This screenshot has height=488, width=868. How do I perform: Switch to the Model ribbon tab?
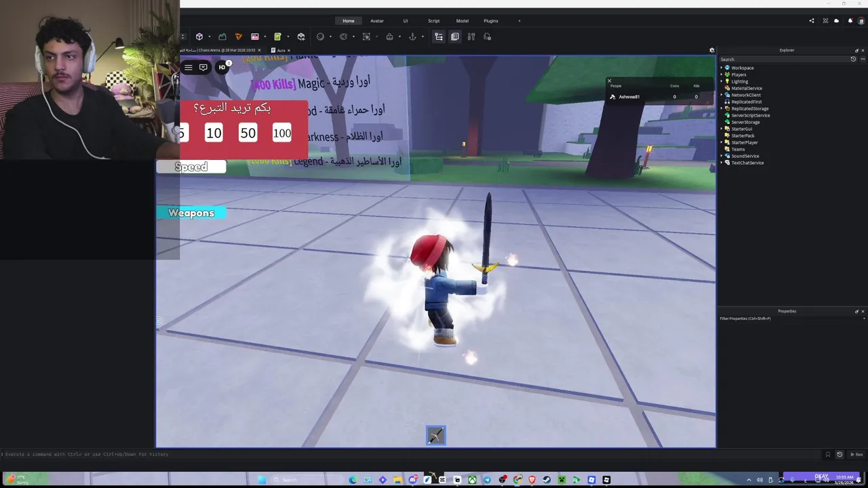pyautogui.click(x=462, y=21)
